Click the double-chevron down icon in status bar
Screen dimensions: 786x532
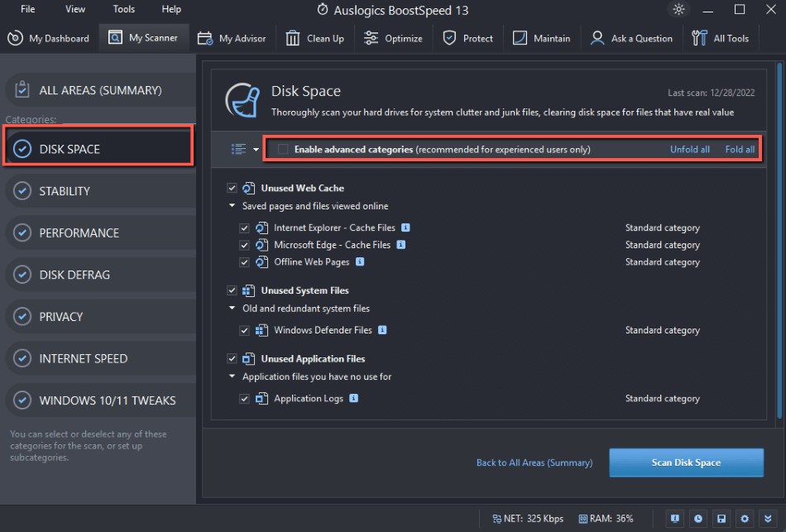768,519
